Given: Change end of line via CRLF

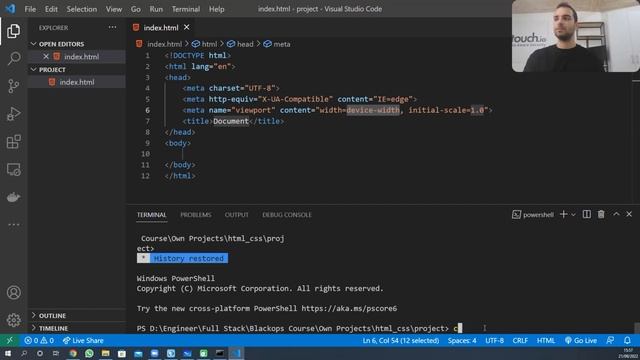Looking at the screenshot, I should pos(520,340).
